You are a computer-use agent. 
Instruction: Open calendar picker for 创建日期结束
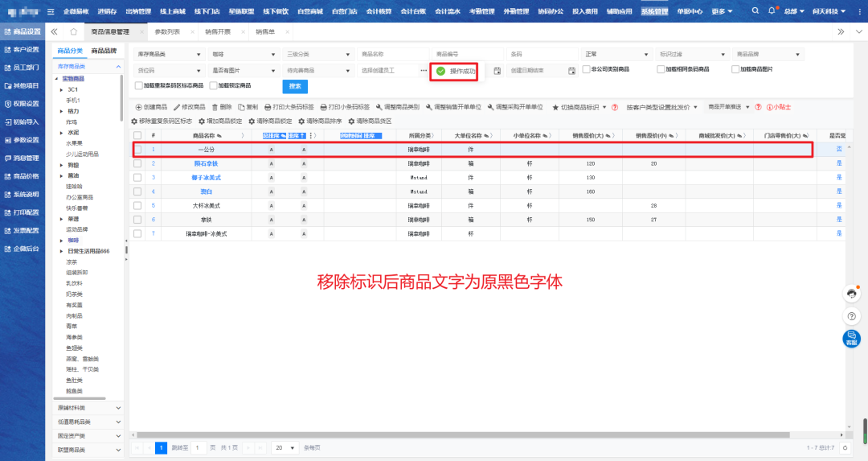pos(571,71)
